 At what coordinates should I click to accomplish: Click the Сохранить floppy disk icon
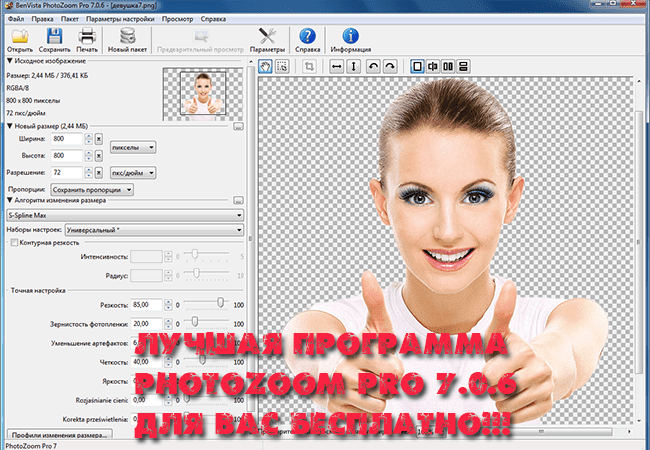[x=54, y=36]
